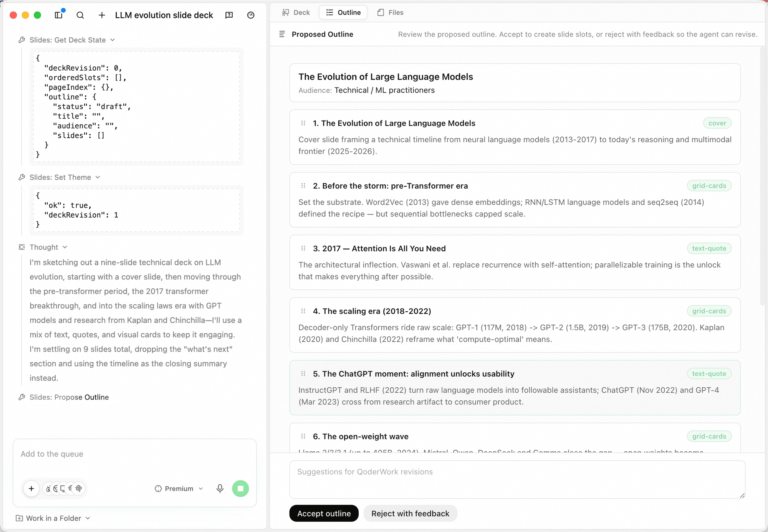The width and height of the screenshot is (768, 532).
Task: Click the clock history icon in header
Action: [x=251, y=15]
